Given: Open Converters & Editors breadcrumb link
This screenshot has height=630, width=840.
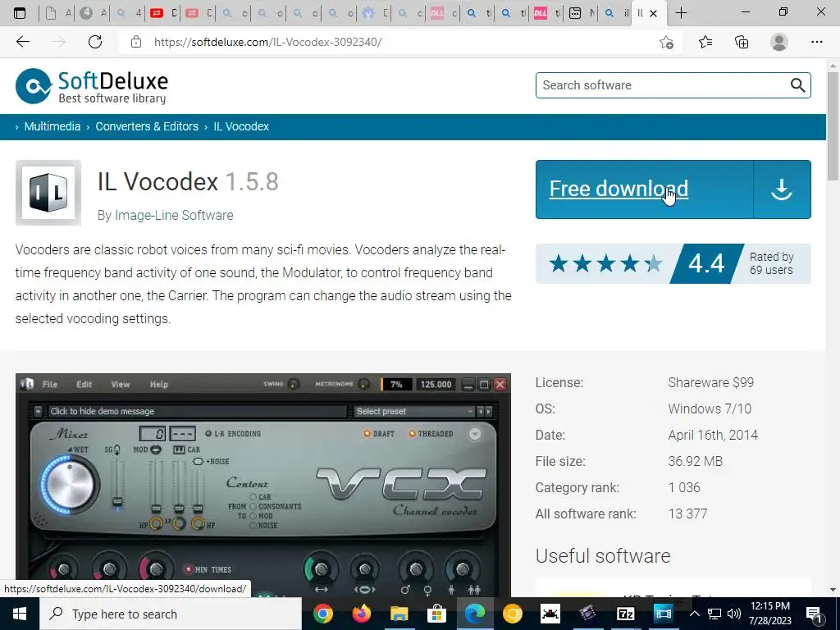Looking at the screenshot, I should coord(147,126).
